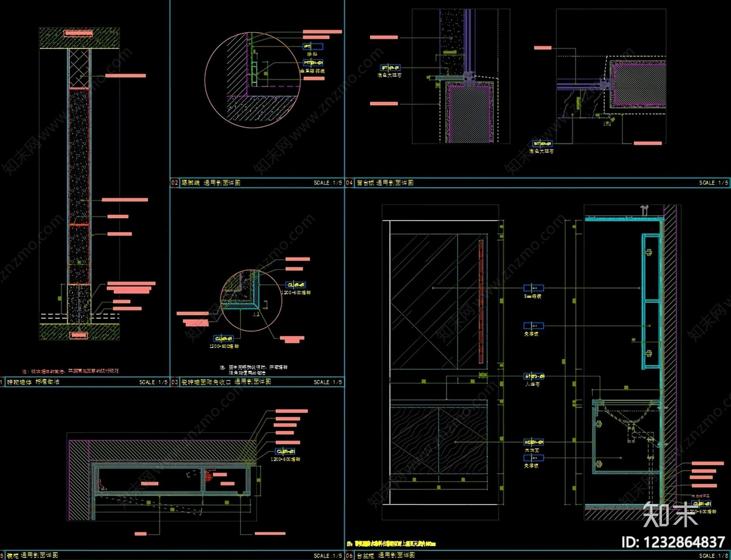Select drawing 02 title '踢脚线 通用剖面详图'
This screenshot has width=731, height=560.
(x=211, y=183)
